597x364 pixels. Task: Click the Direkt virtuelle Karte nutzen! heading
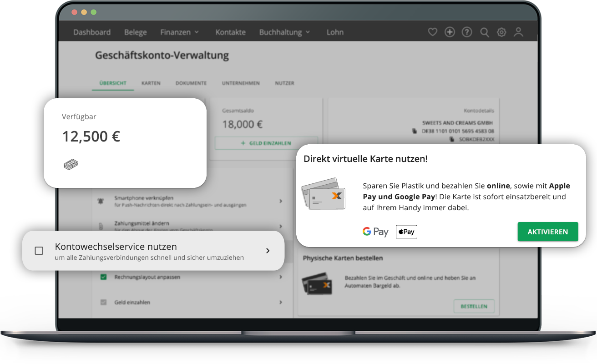pos(365,159)
